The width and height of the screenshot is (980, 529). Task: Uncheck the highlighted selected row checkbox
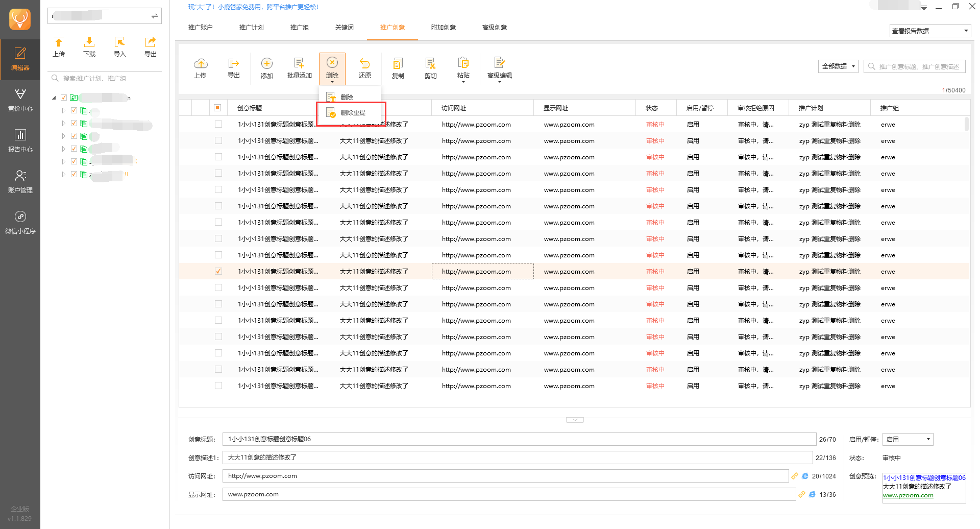point(218,271)
